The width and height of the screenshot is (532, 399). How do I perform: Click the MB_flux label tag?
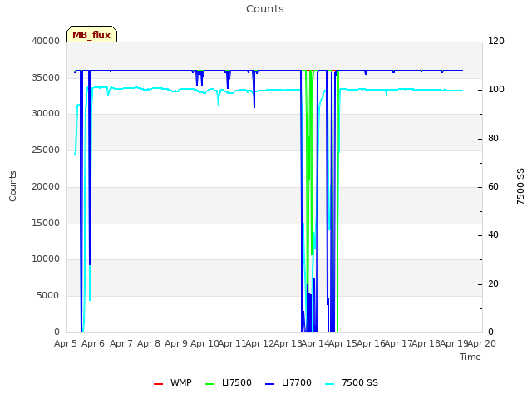[91, 34]
